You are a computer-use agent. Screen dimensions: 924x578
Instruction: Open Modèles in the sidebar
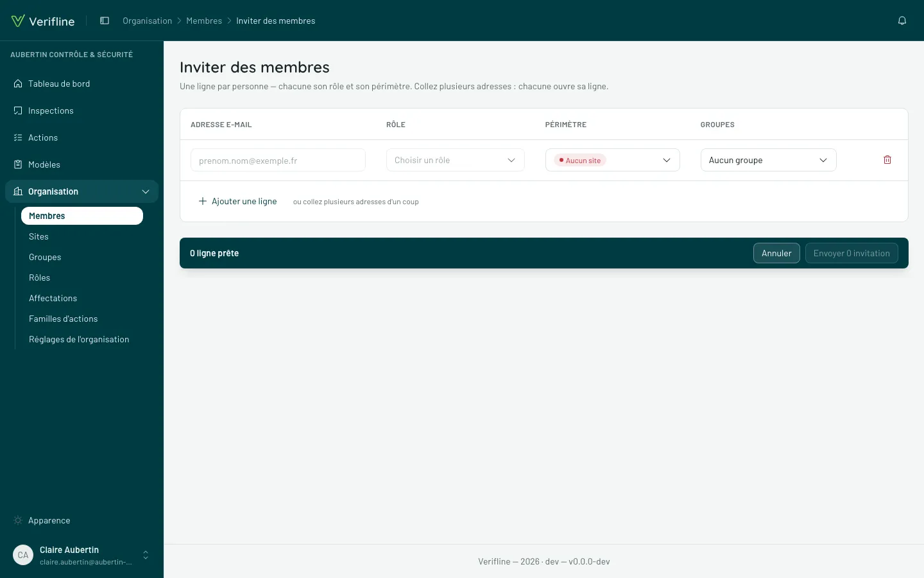click(82, 164)
